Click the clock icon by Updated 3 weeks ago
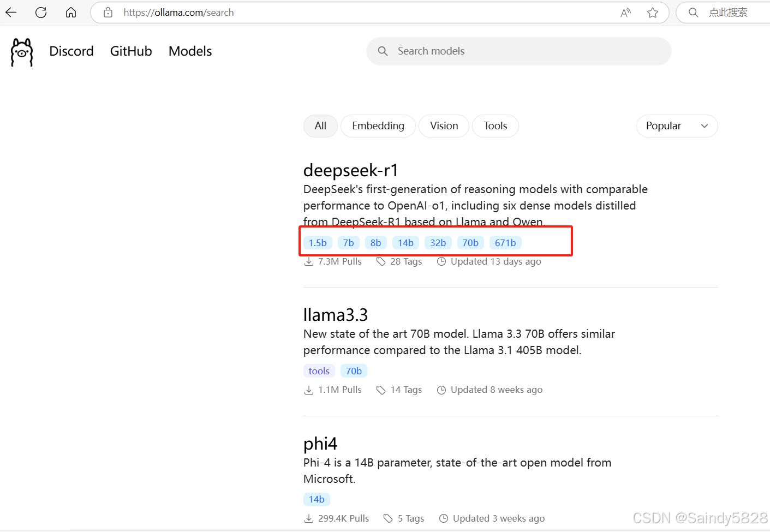Screen dimensions: 770x532 pyautogui.click(x=444, y=518)
